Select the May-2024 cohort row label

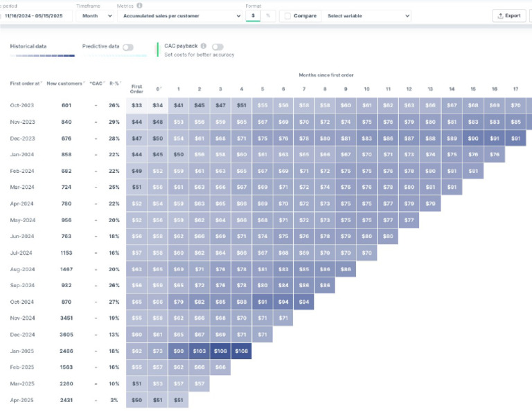click(23, 220)
